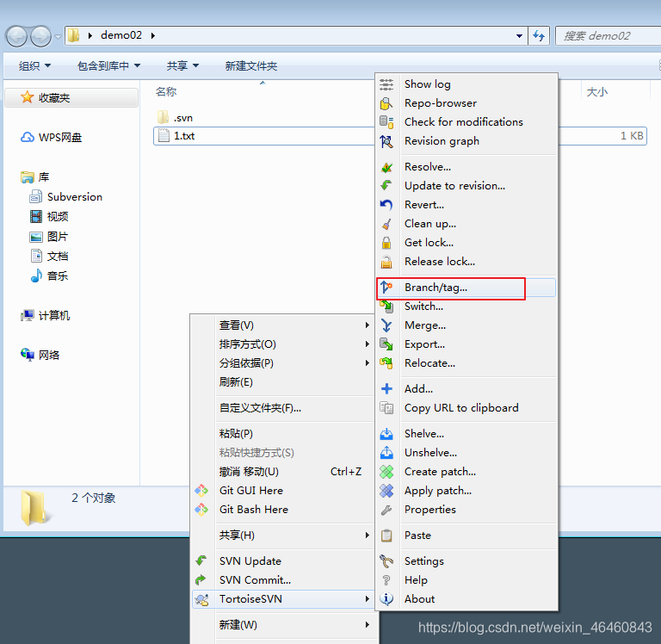The image size is (661, 644).
Task: Open the 共享 toolbar dropdown
Action: (182, 65)
